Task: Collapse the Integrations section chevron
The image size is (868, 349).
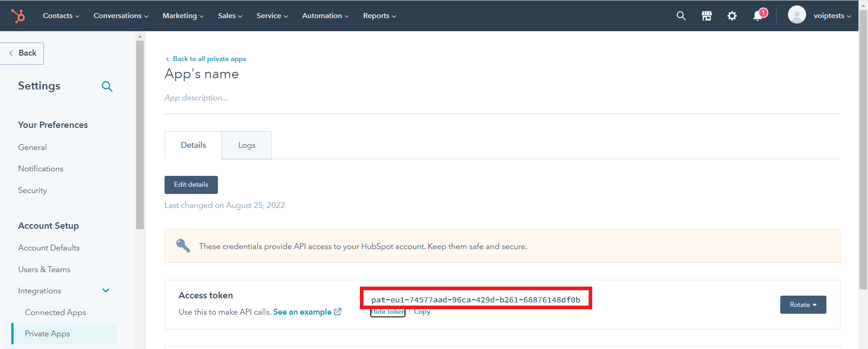Action: click(x=106, y=290)
